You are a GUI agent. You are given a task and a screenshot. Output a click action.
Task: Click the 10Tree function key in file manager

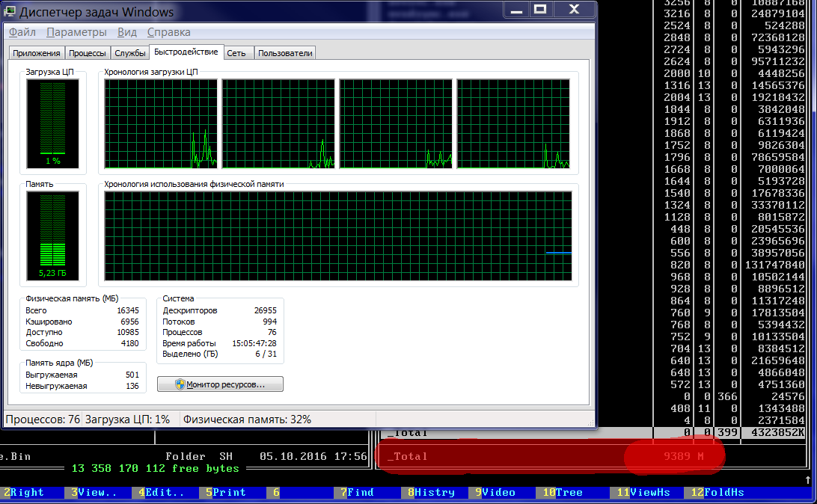point(563,493)
